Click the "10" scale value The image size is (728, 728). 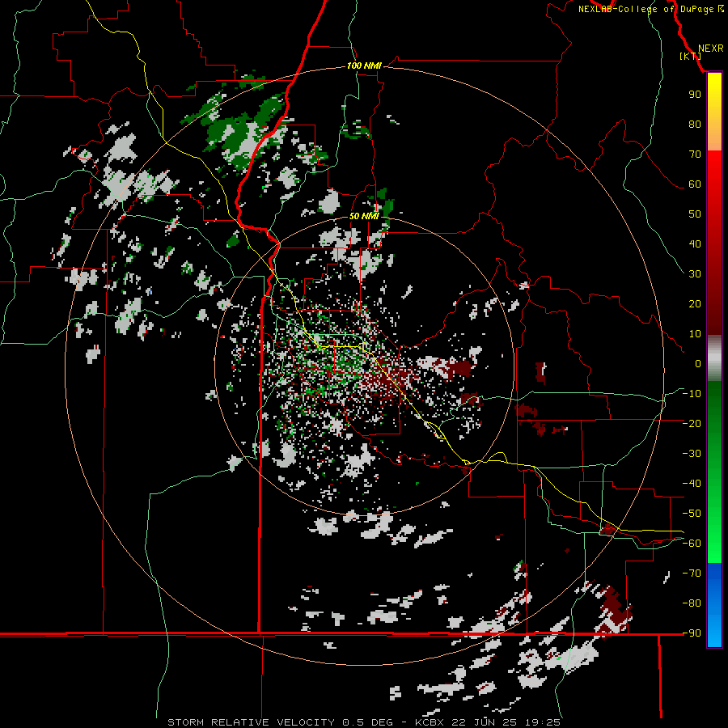click(695, 334)
